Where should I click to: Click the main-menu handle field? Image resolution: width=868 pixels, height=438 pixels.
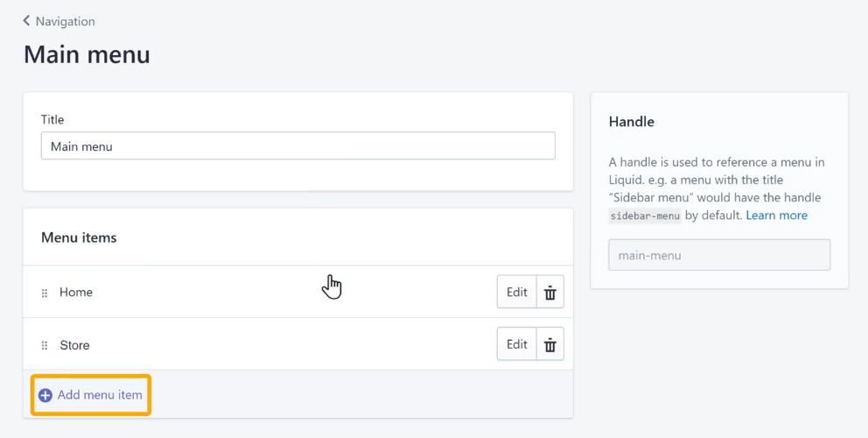point(719,255)
